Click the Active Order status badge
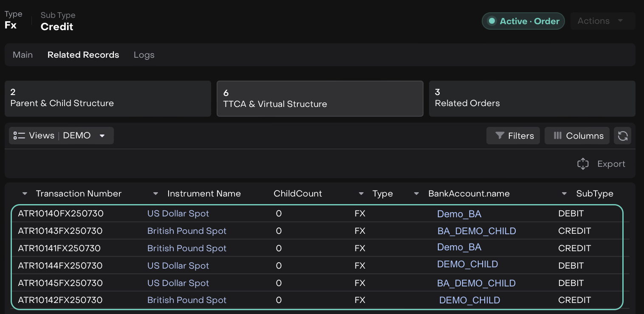644x314 pixels. pyautogui.click(x=523, y=21)
